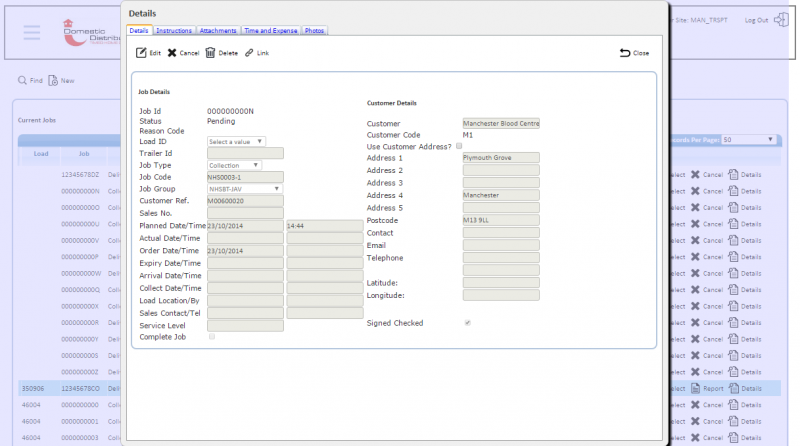The height and width of the screenshot is (446, 800).
Task: Open Details icon for job 000000000N row
Action: click(733, 191)
